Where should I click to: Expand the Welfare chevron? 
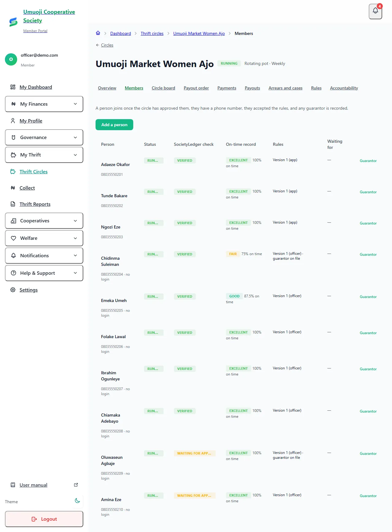point(75,238)
